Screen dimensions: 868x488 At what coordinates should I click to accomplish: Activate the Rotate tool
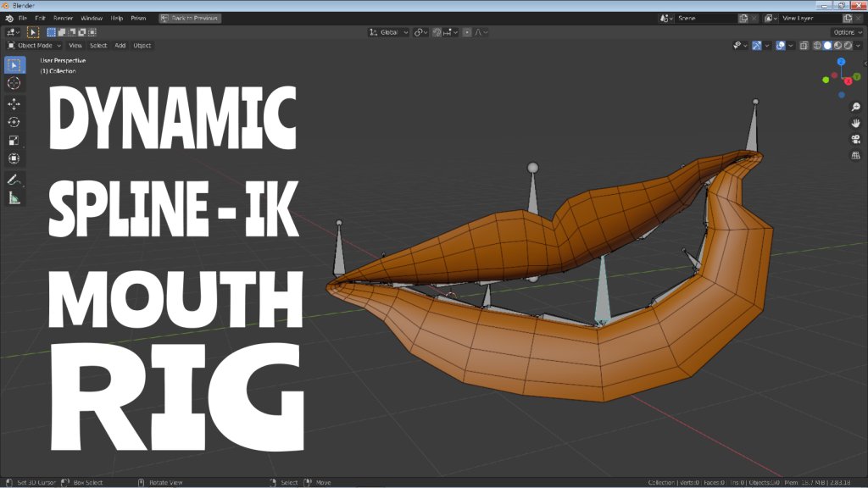point(13,120)
